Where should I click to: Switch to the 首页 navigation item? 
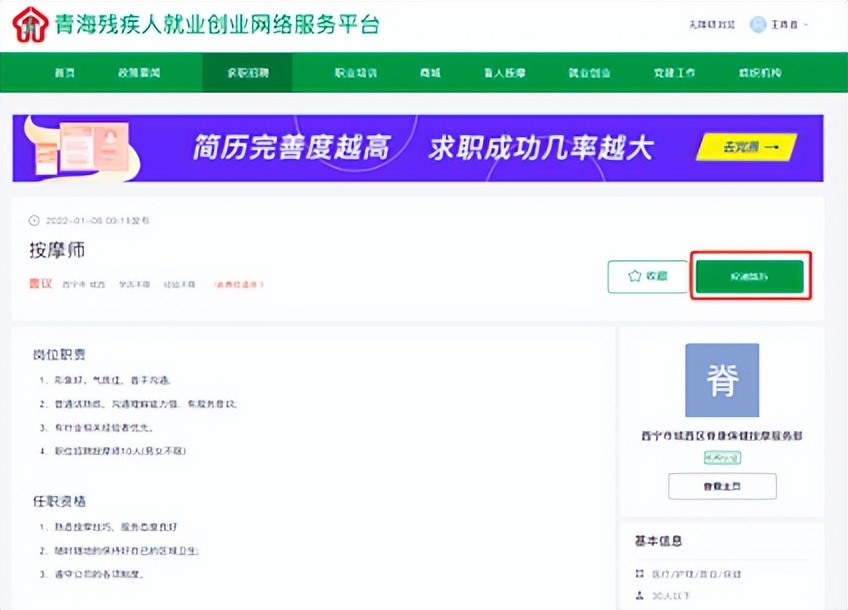coord(64,73)
